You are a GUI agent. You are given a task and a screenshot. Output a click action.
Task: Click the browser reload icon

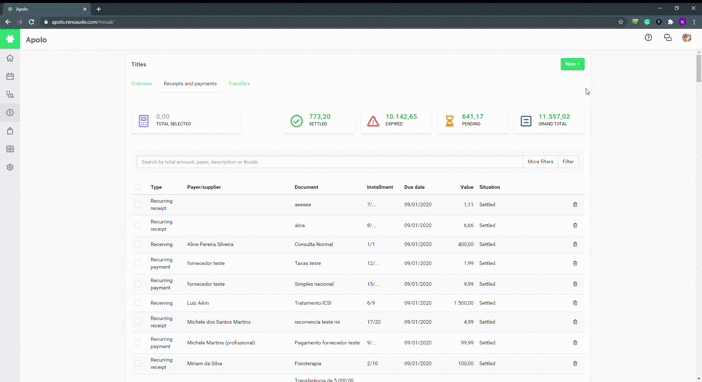(31, 22)
